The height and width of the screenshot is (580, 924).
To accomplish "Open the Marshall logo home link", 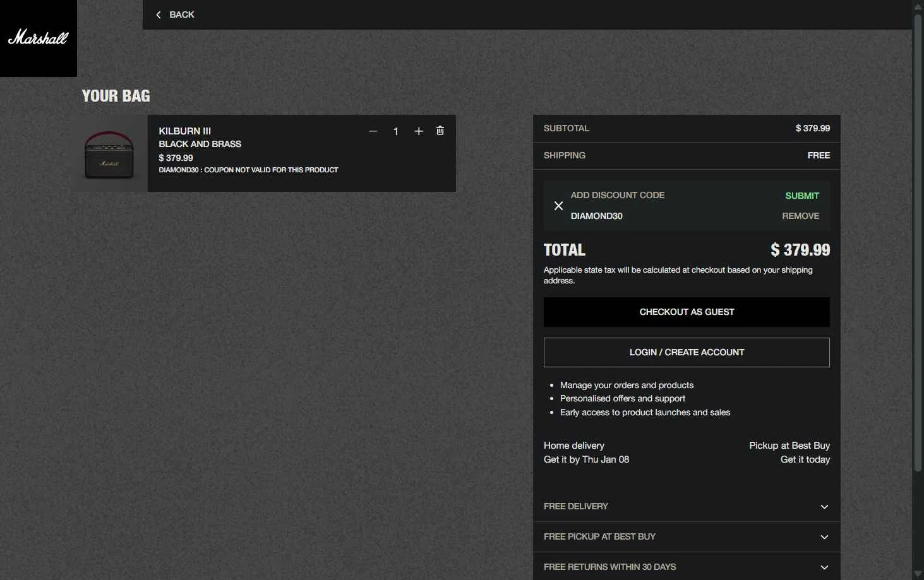I will [38, 38].
